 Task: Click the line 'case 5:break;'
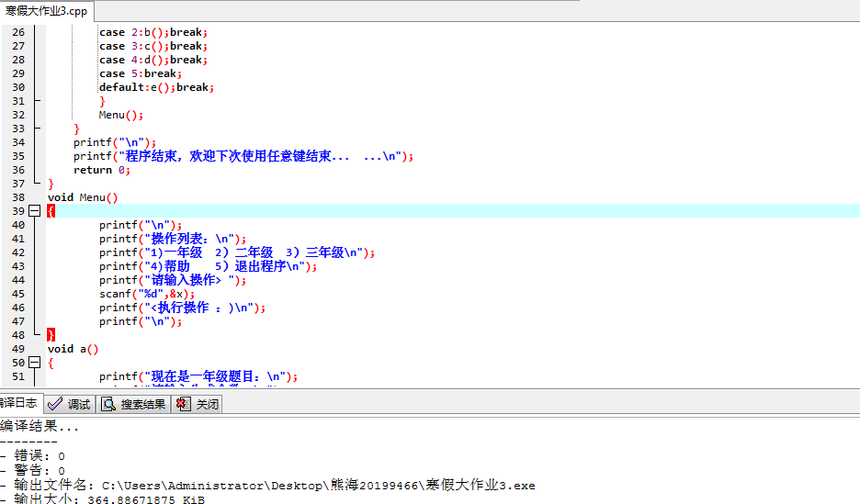(141, 73)
